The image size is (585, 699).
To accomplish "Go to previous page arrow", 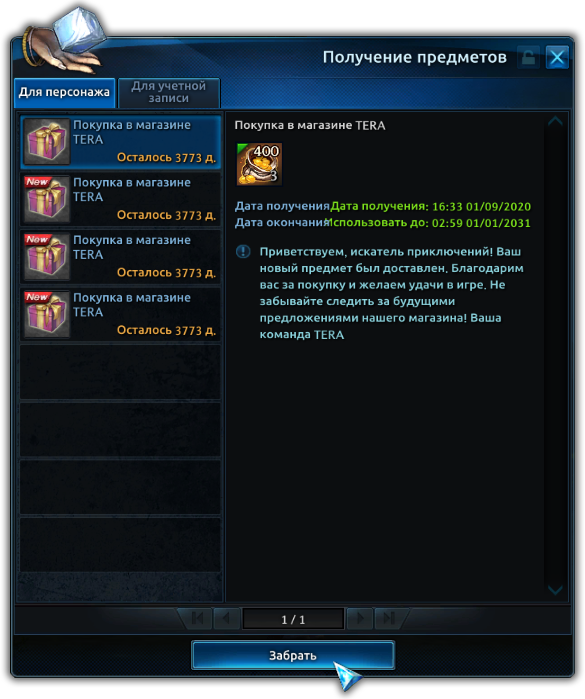I will (x=227, y=618).
